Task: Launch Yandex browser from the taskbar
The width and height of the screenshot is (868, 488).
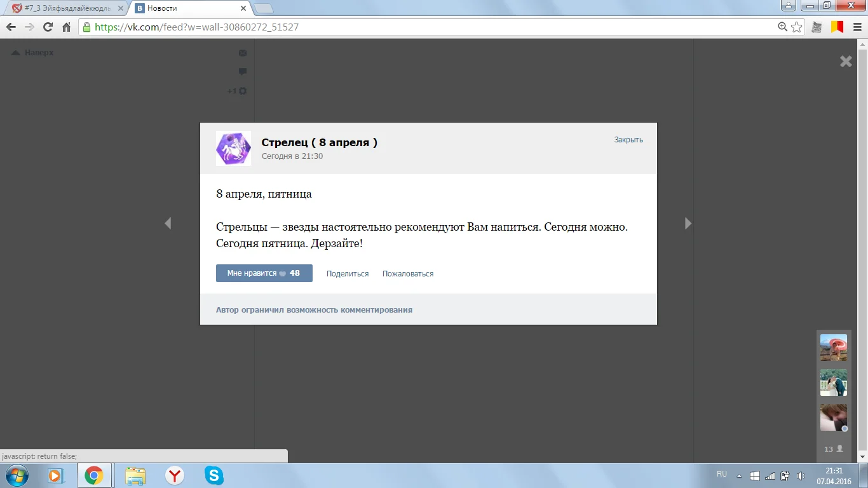Action: [x=175, y=475]
